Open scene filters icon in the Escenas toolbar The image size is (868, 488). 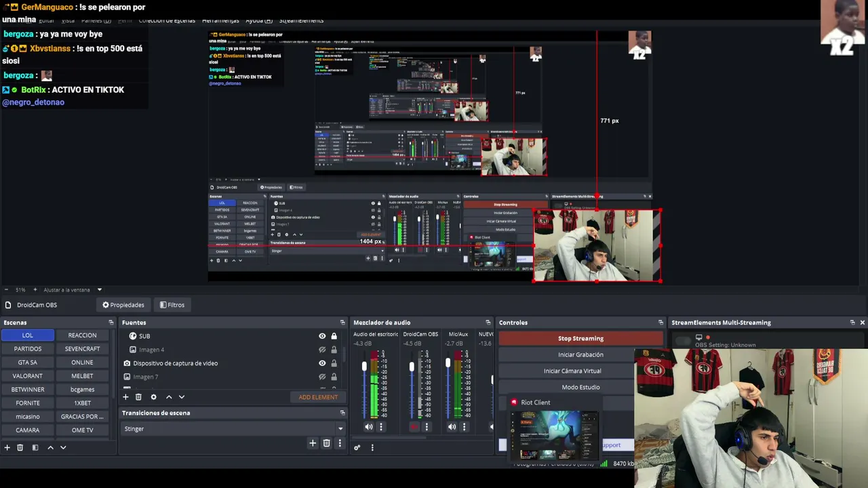click(35, 447)
